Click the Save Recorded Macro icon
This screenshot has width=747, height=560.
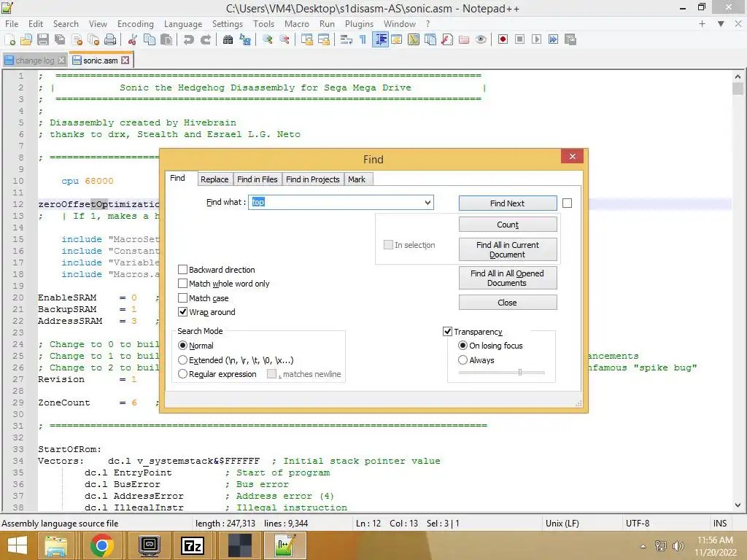[x=570, y=39]
